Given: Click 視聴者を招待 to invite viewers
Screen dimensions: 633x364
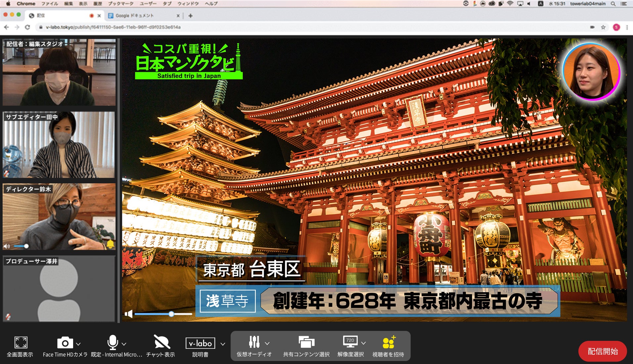Looking at the screenshot, I should [389, 342].
